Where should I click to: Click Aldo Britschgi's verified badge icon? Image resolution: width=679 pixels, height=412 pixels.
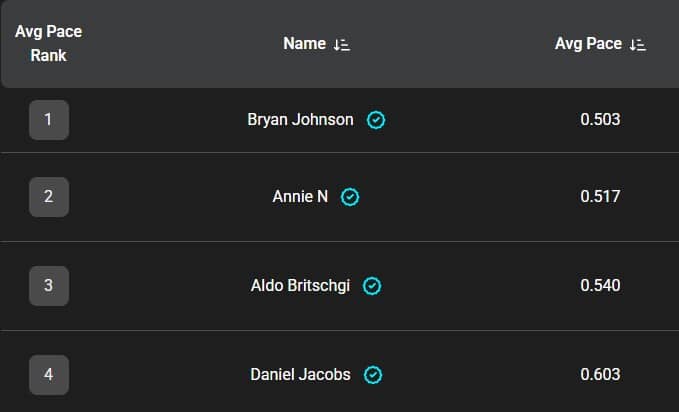[x=372, y=286]
